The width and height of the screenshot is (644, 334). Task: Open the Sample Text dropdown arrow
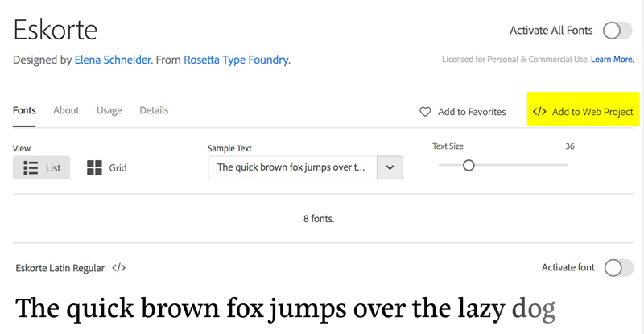pos(390,167)
